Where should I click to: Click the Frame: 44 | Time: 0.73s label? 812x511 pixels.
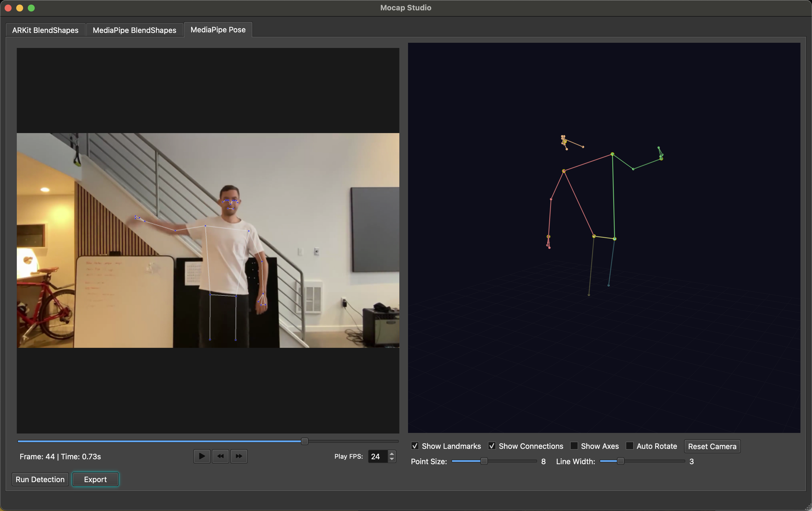[x=60, y=456]
